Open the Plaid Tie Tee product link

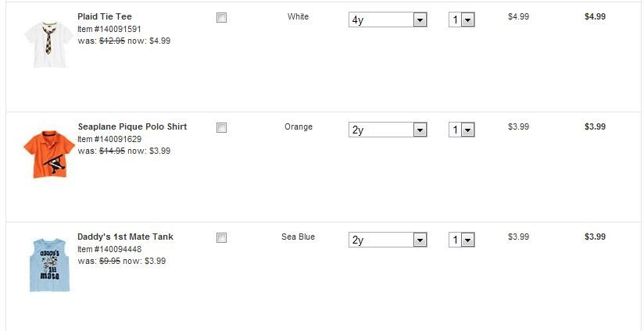tap(105, 16)
